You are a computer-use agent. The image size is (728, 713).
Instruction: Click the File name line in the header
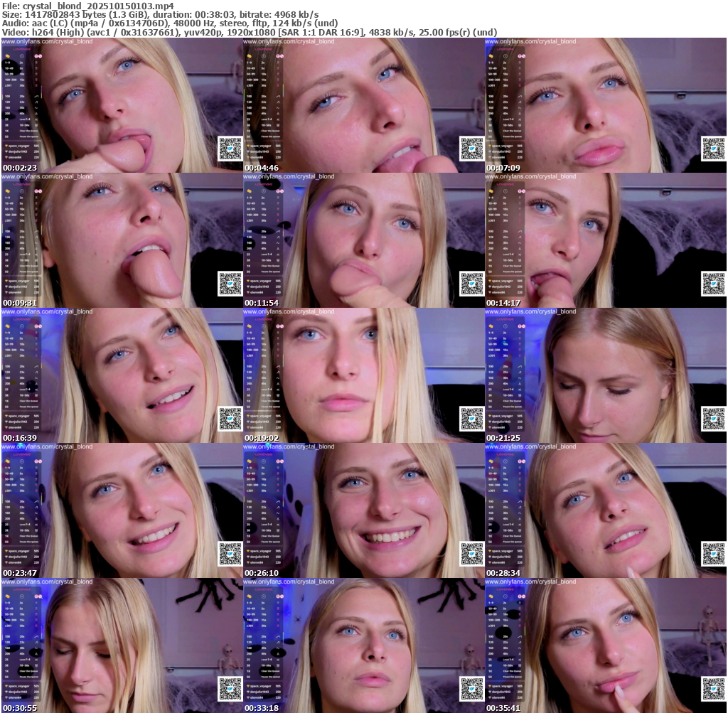click(x=88, y=6)
